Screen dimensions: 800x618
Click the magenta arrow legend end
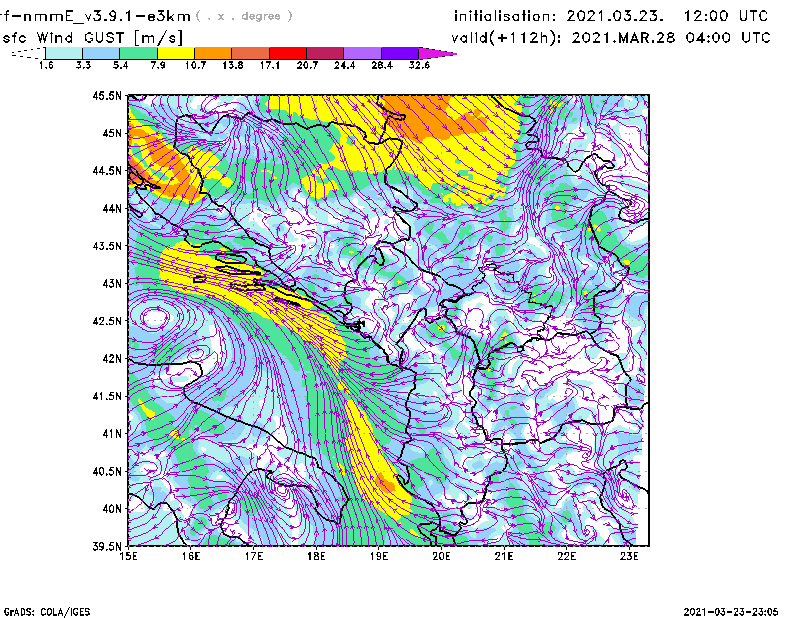437,53
